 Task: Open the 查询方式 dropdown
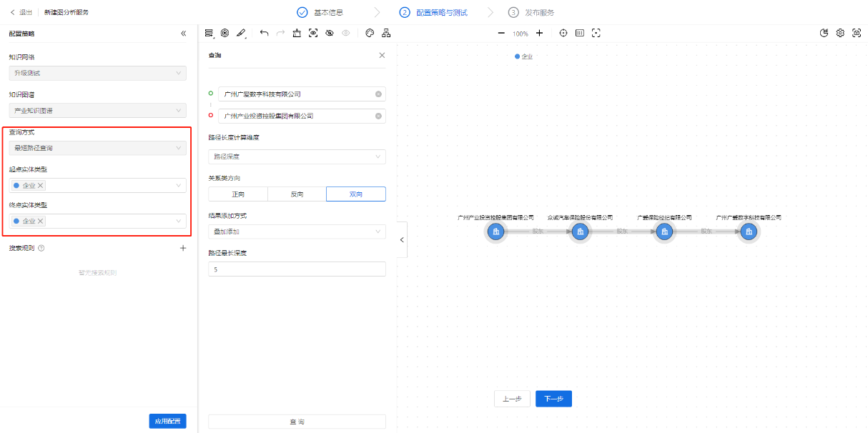pos(98,148)
